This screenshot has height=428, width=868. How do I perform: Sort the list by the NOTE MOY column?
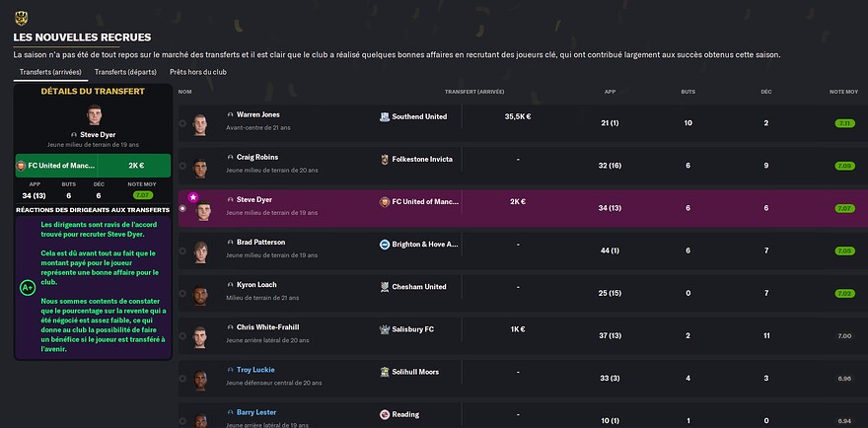click(x=843, y=92)
